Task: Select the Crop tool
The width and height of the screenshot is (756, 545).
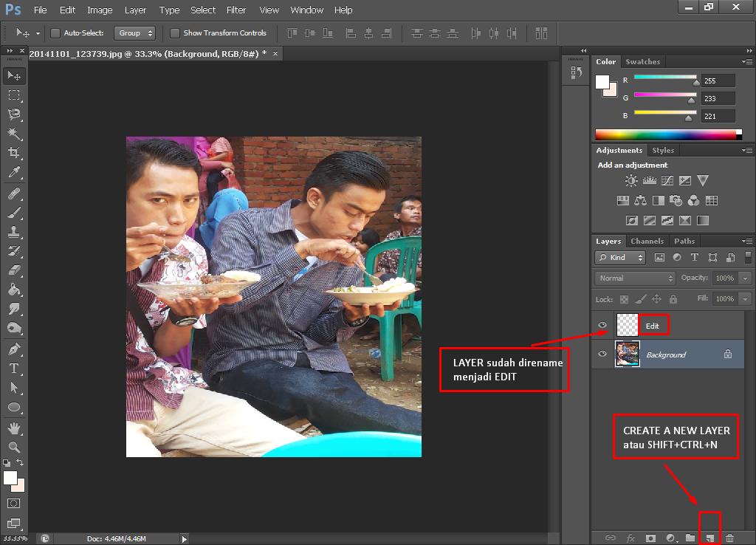Action: tap(14, 153)
